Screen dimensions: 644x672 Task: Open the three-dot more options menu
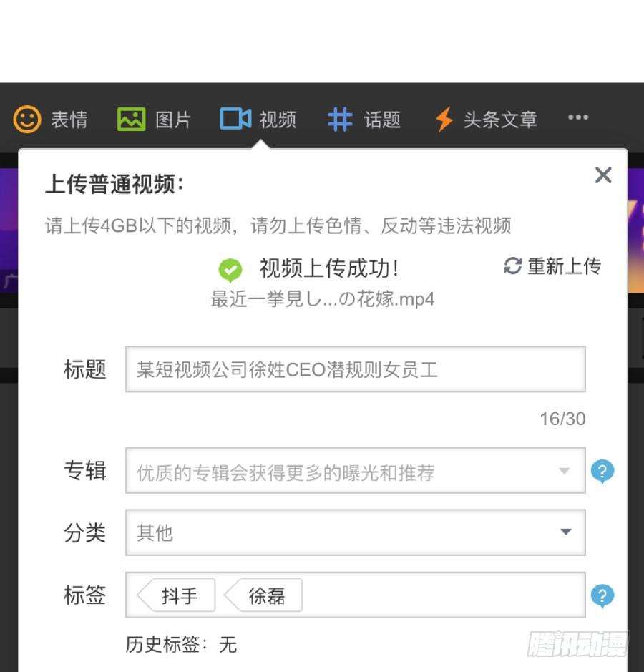577,117
